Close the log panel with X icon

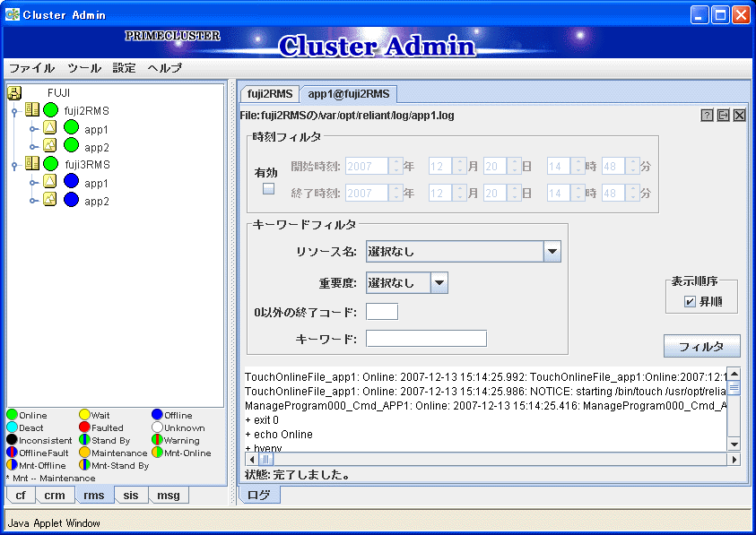(740, 116)
